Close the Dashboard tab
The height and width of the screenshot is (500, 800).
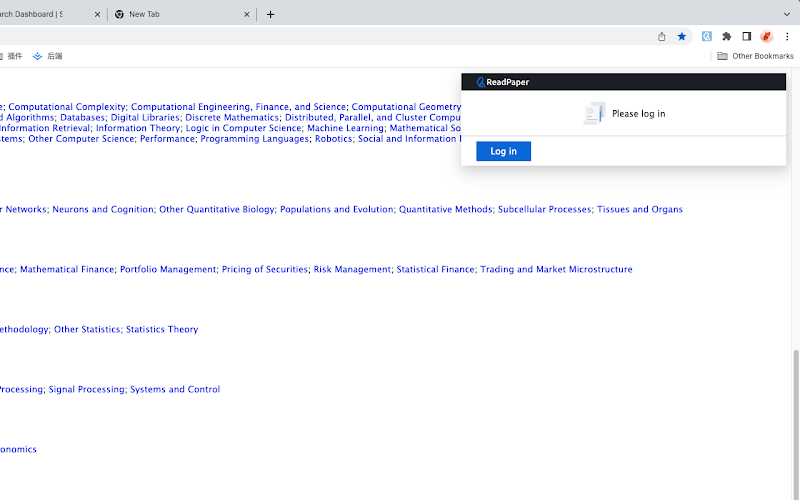(97, 14)
